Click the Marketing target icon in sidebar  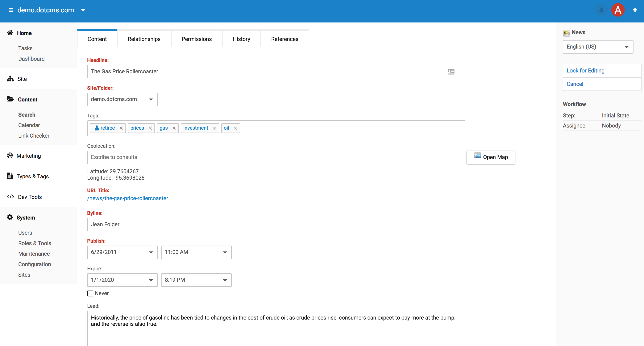10,155
